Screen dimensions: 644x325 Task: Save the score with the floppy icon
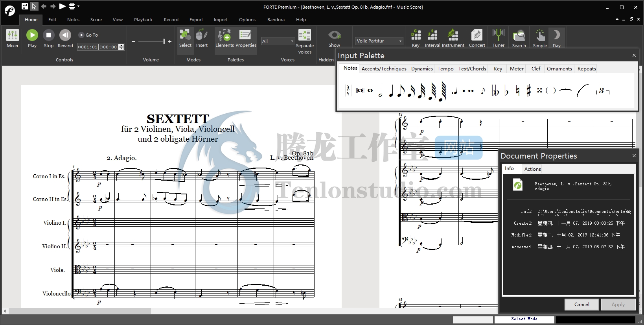tap(25, 6)
